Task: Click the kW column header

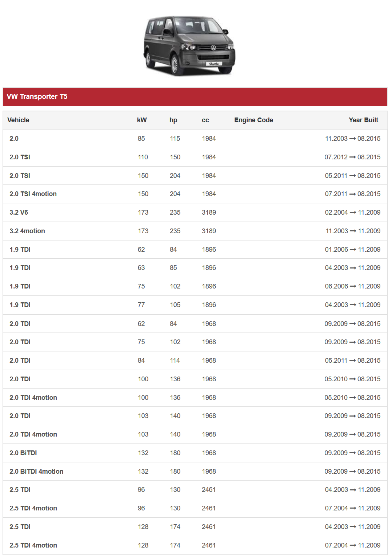Action: 142,120
